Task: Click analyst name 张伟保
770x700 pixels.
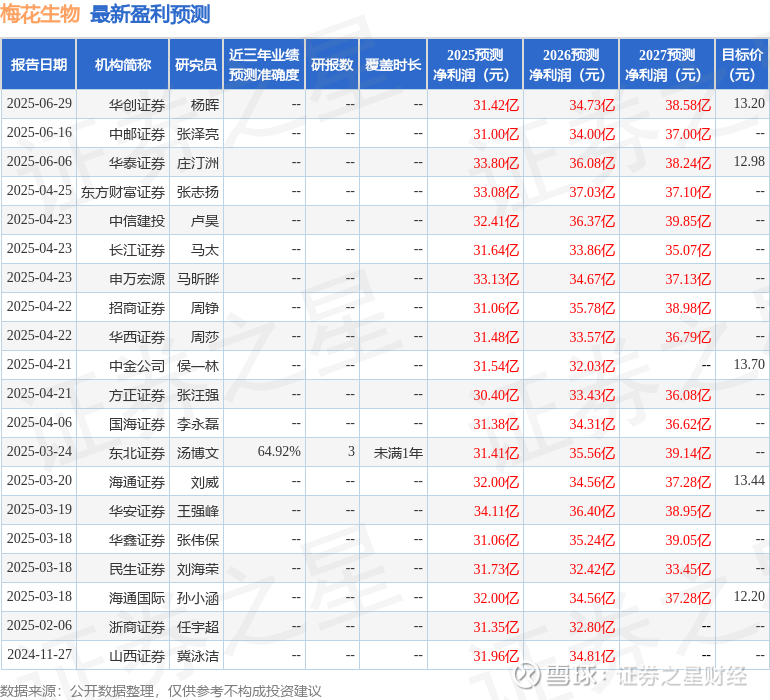Action: (198, 540)
